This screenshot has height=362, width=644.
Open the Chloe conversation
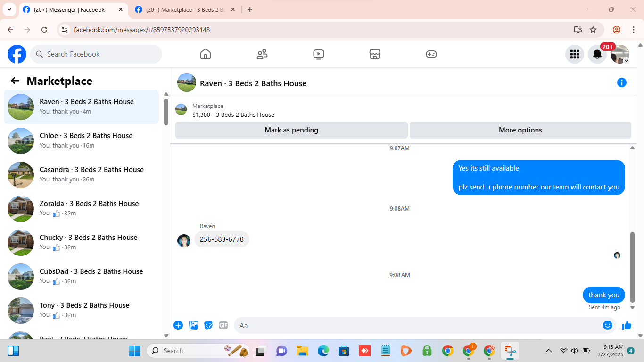tap(82, 141)
